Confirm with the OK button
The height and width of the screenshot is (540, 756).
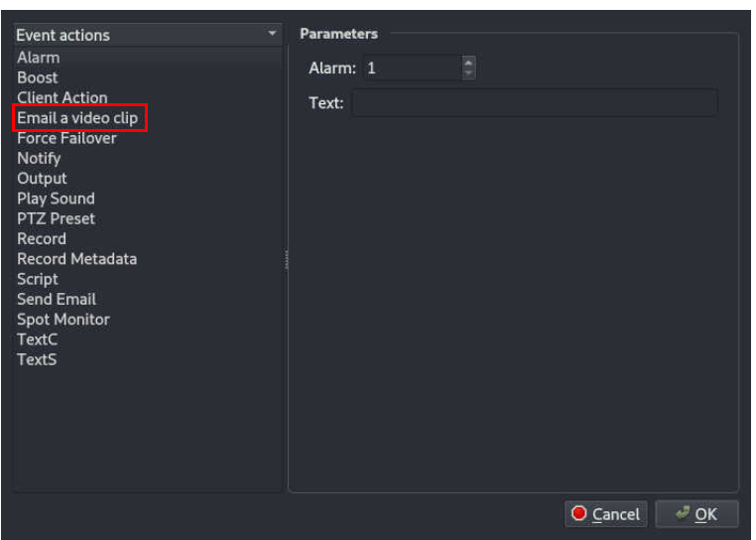tap(696, 514)
